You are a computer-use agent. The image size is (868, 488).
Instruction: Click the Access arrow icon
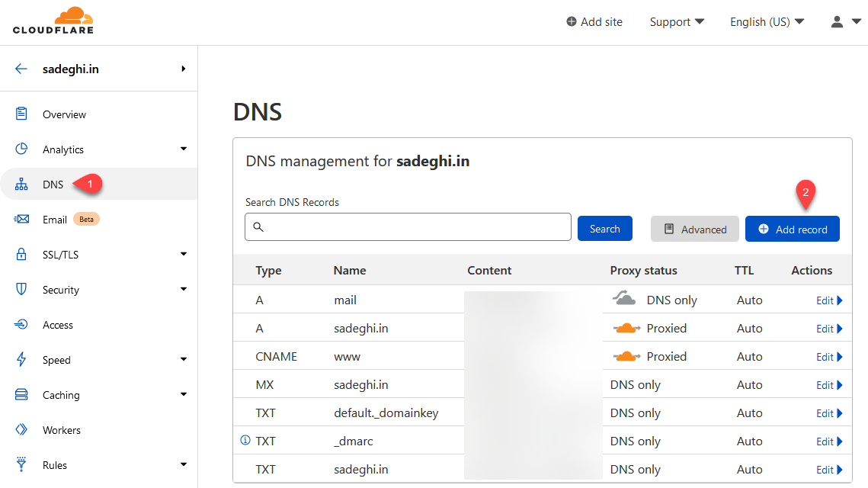point(21,324)
